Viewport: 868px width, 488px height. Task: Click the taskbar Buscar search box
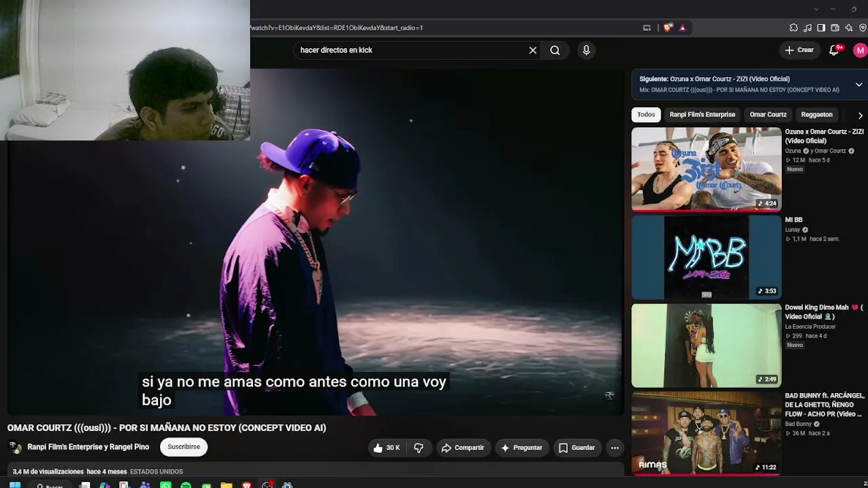52,485
